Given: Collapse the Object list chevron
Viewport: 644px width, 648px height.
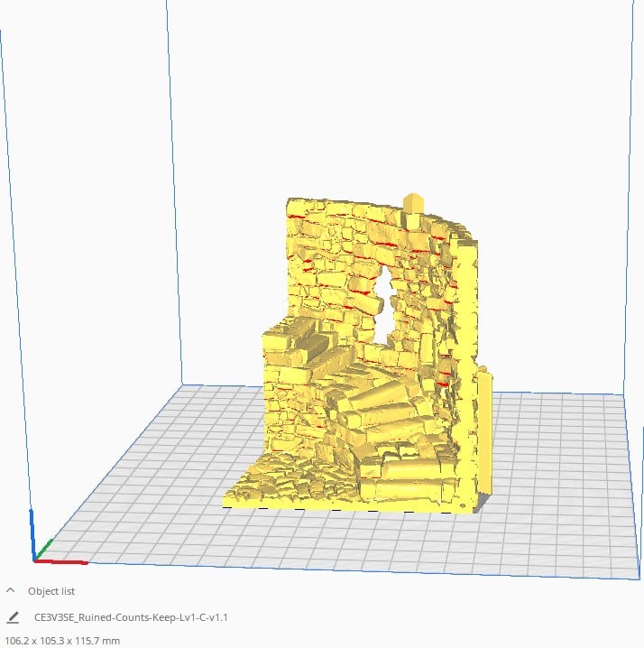Looking at the screenshot, I should [x=11, y=590].
